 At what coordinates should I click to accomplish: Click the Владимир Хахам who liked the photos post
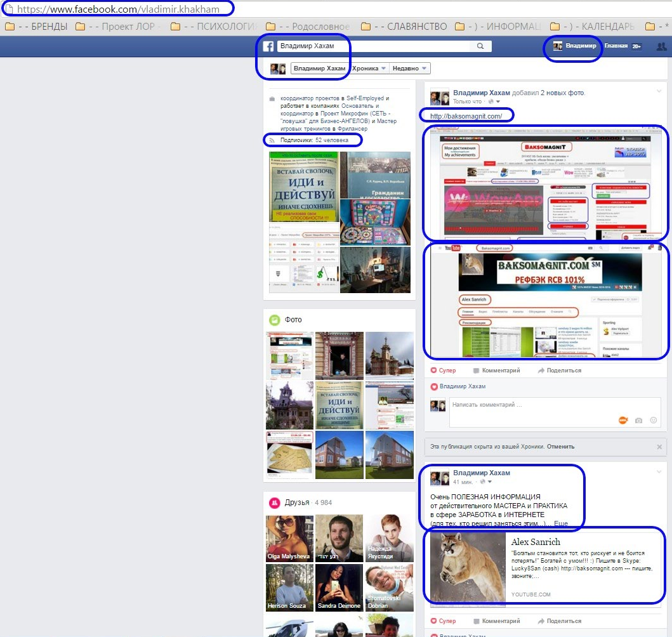coord(463,386)
